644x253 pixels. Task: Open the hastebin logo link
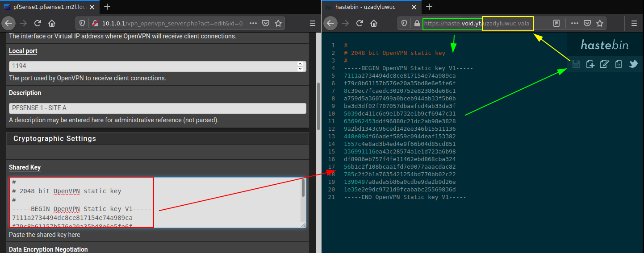605,44
